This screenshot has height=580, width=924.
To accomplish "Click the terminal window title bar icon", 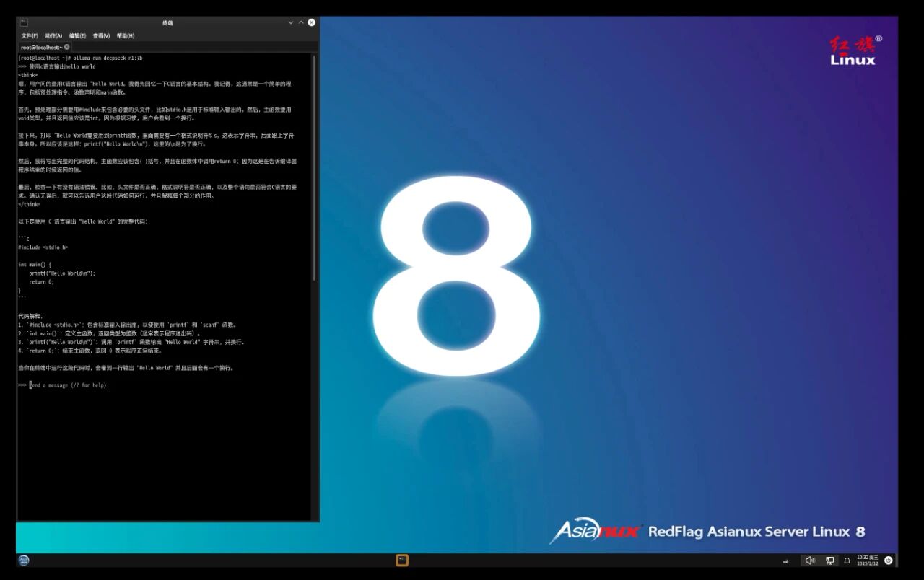I will pyautogui.click(x=24, y=22).
